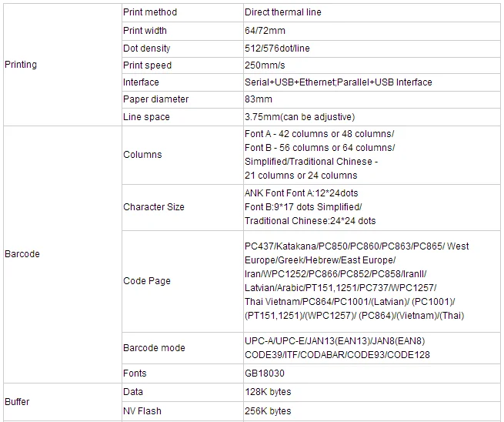Viewport: 504px width, 422px height.
Task: Select the Line space label
Action: [x=146, y=117]
